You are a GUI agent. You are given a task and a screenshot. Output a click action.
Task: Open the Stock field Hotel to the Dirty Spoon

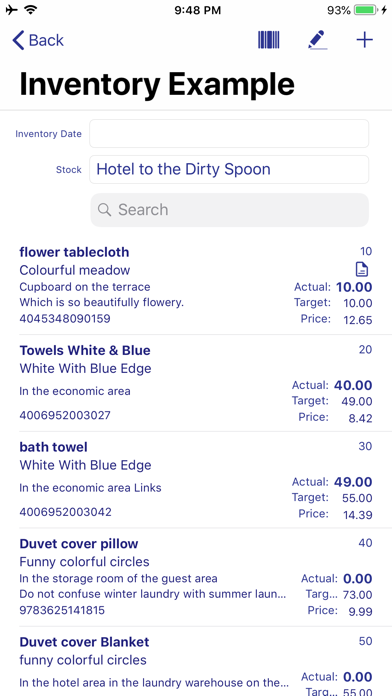pos(229,170)
